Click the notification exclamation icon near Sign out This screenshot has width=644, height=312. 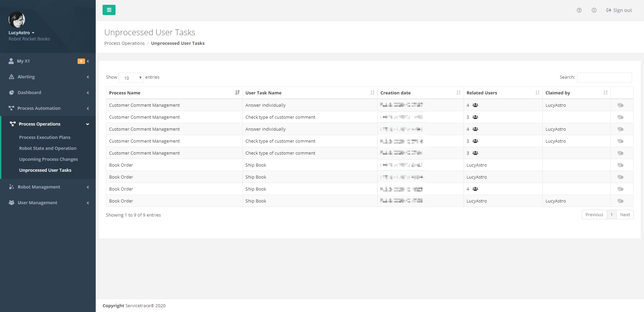click(x=594, y=10)
